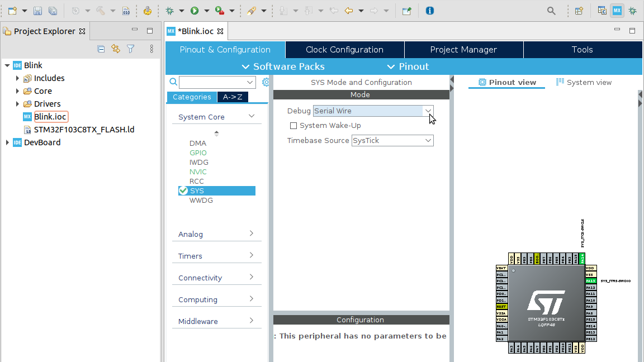The image size is (644, 362).
Task: Click the filter funnel in Project Explorer
Action: point(131,49)
